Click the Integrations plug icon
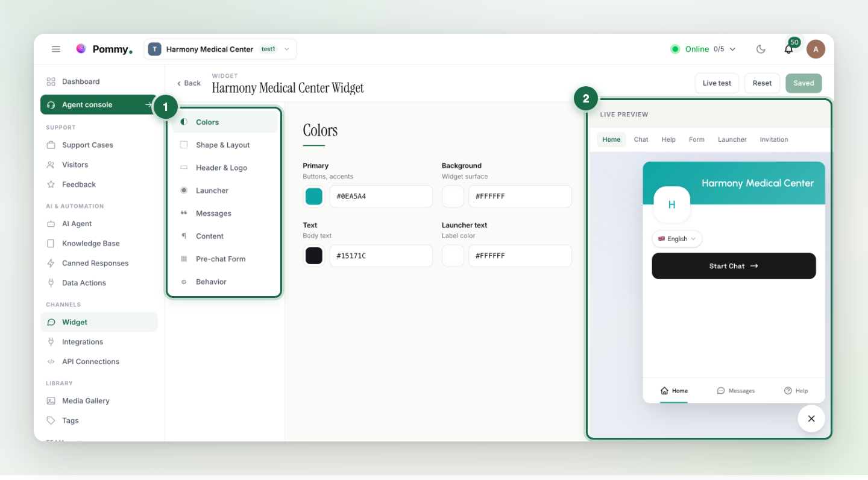The height and width of the screenshot is (480, 868). click(x=51, y=342)
